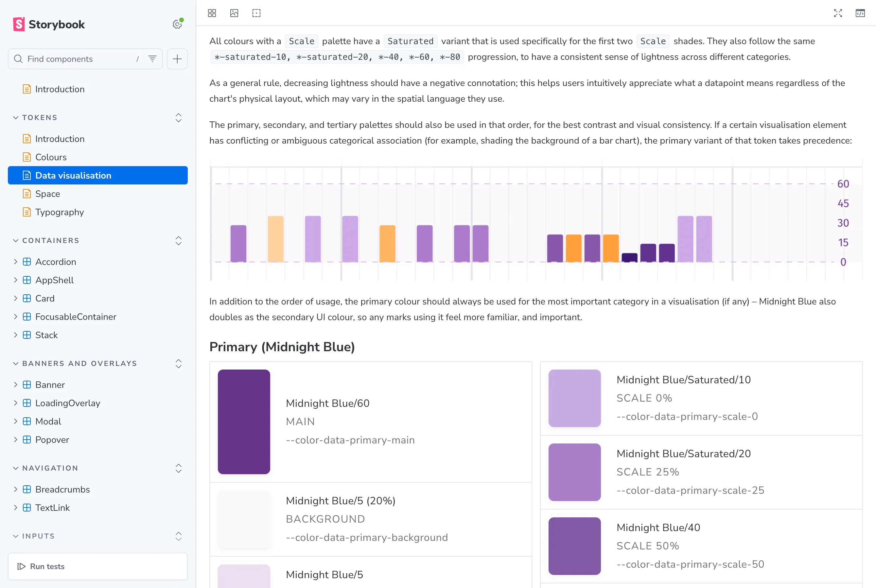Select the Data visualisation page

[x=97, y=176]
